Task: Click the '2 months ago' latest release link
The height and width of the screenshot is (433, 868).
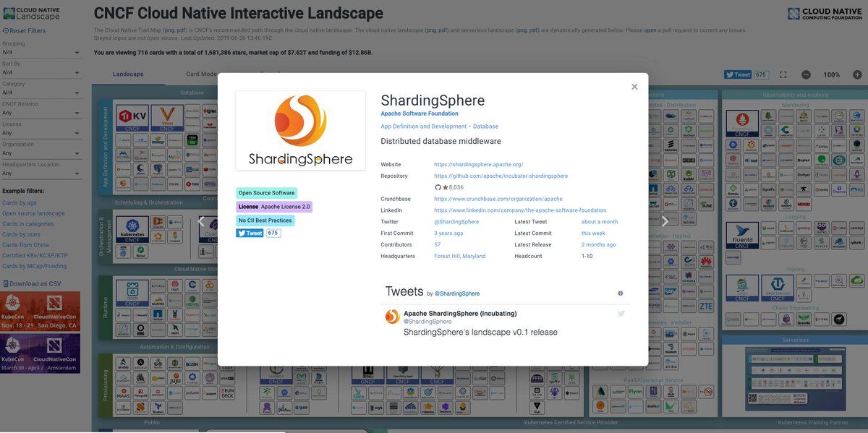Action: tap(599, 244)
